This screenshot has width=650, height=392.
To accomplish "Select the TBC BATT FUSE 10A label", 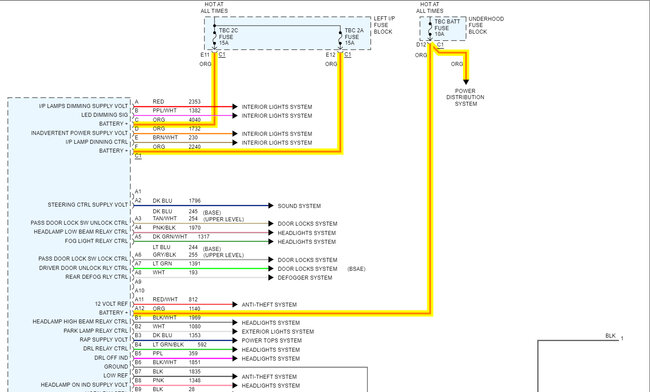I will tap(447, 28).
